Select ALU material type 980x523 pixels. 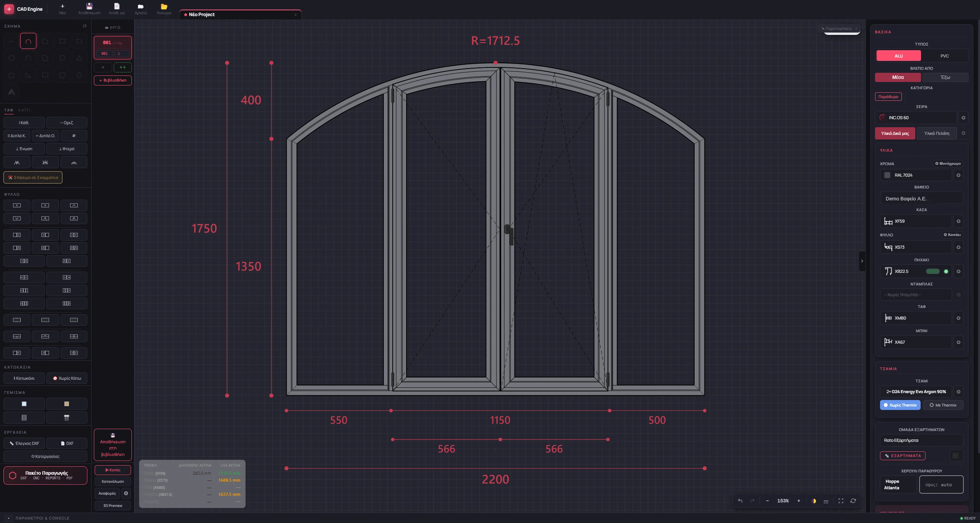point(898,56)
